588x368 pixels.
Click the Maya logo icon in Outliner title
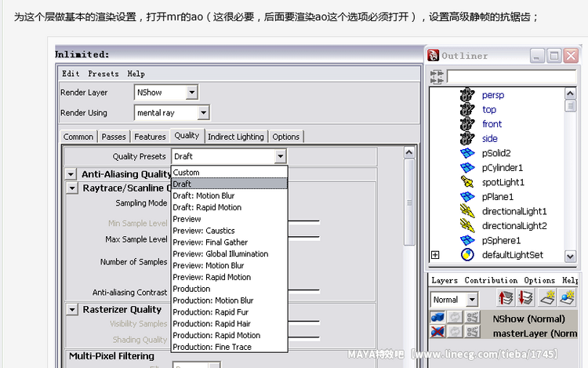click(433, 56)
